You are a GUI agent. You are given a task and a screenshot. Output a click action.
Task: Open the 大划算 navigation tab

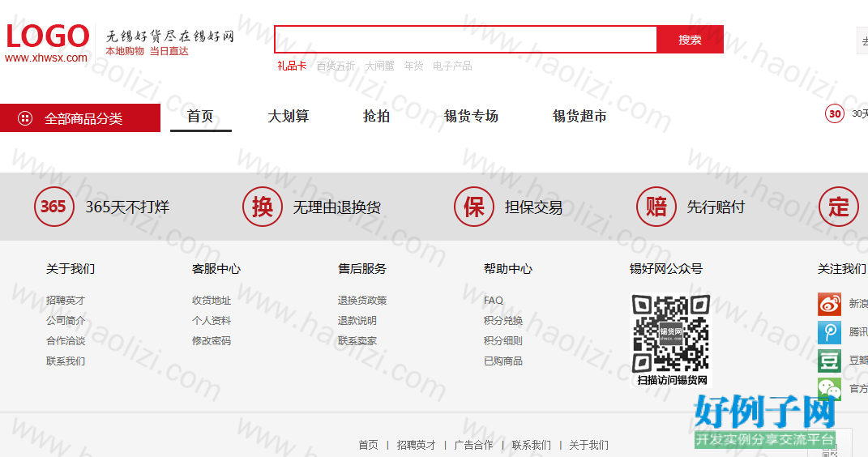point(289,116)
